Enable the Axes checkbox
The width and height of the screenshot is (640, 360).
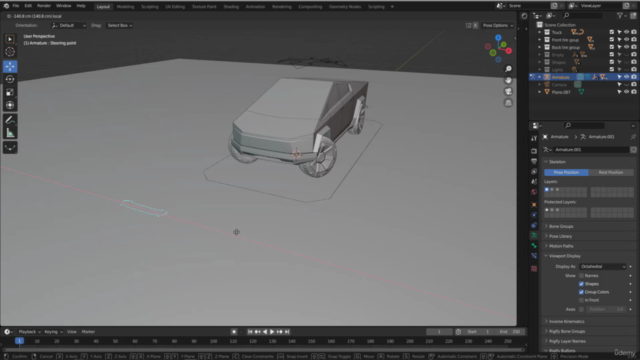point(581,309)
